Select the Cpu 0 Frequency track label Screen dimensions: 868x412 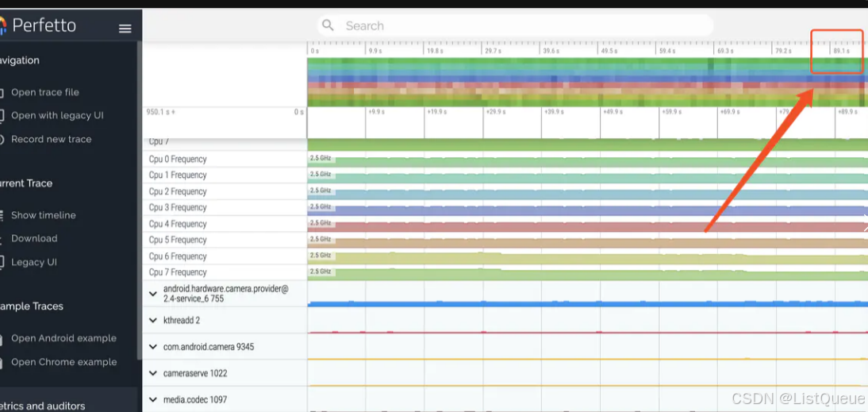(177, 159)
